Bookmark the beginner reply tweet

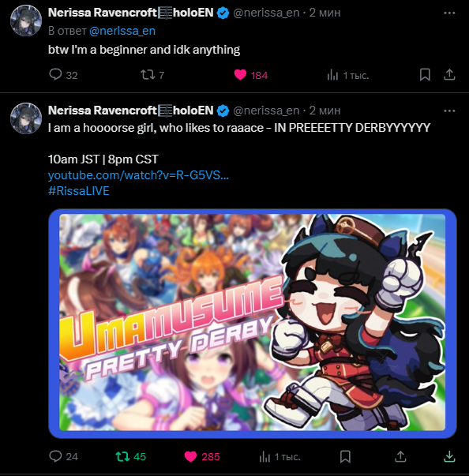click(425, 75)
